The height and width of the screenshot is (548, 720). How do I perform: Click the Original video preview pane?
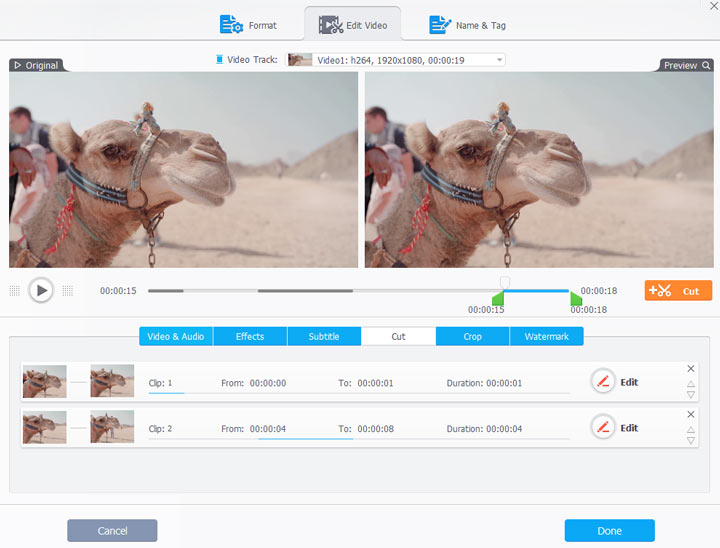[x=183, y=169]
